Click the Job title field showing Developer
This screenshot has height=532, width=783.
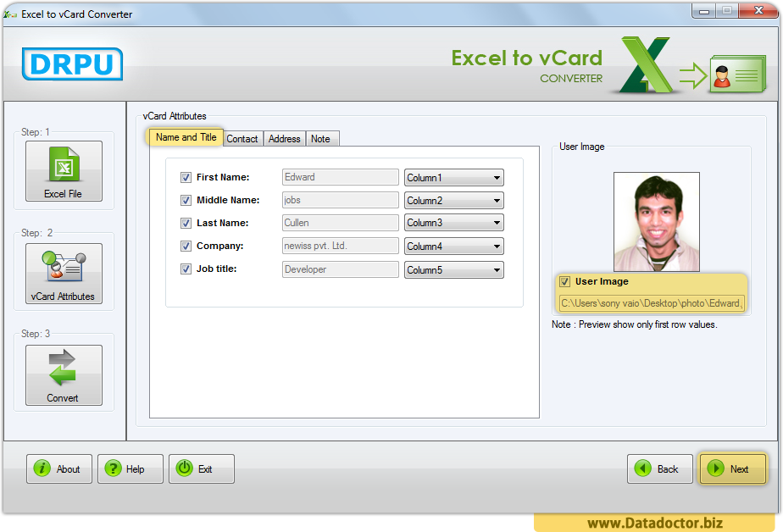coord(340,269)
